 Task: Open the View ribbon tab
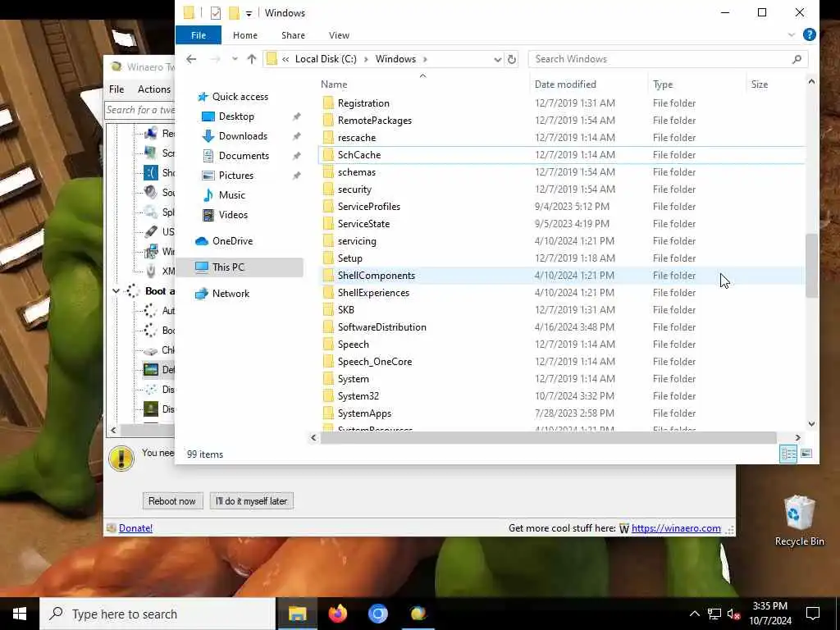click(339, 35)
